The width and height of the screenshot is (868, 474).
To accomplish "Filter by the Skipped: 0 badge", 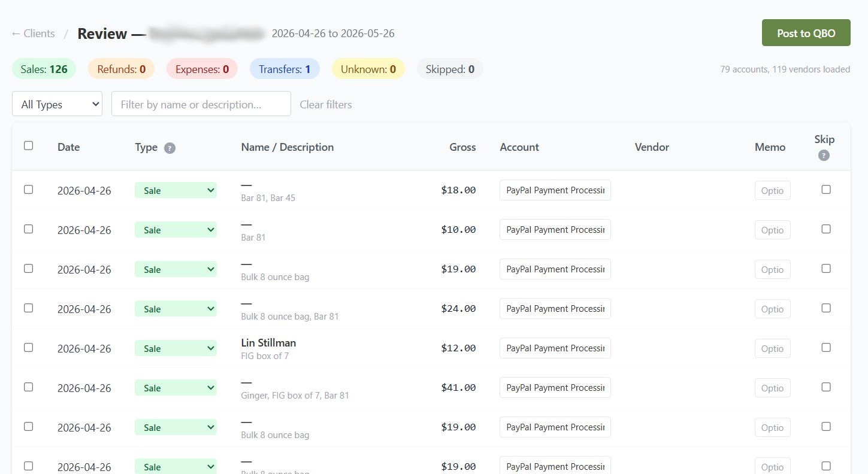I will point(450,69).
